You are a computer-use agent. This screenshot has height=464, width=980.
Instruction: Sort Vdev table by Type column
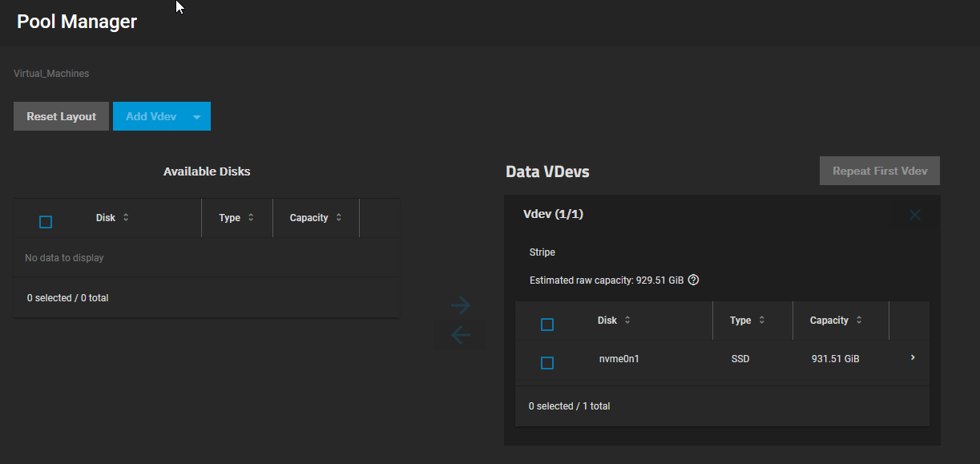(x=748, y=321)
